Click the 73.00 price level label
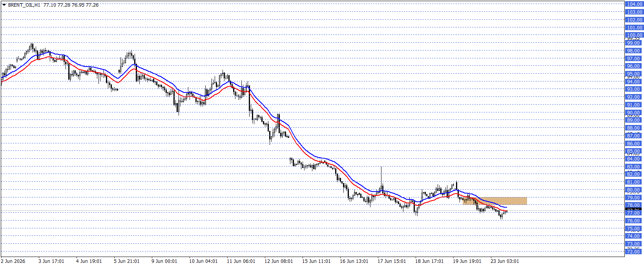The height and width of the screenshot is (266, 644). 634,244
